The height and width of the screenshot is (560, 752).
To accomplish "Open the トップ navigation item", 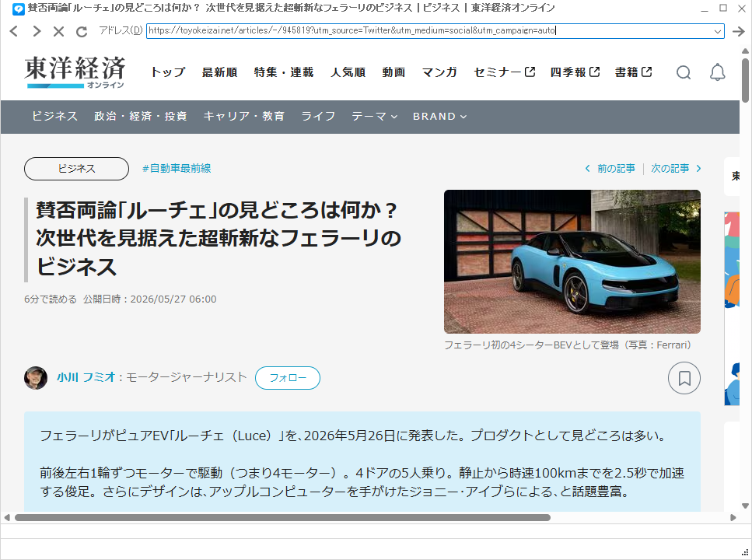I will pyautogui.click(x=168, y=72).
